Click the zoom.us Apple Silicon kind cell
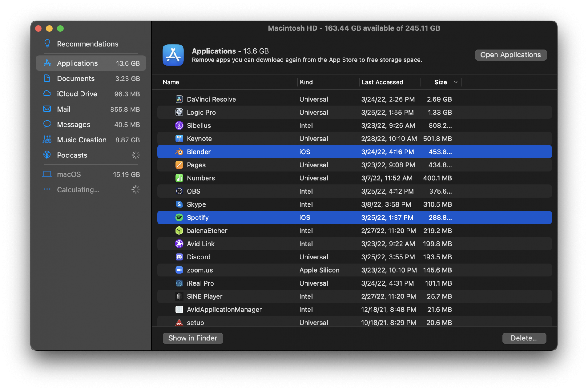The height and width of the screenshot is (391, 588). (319, 270)
